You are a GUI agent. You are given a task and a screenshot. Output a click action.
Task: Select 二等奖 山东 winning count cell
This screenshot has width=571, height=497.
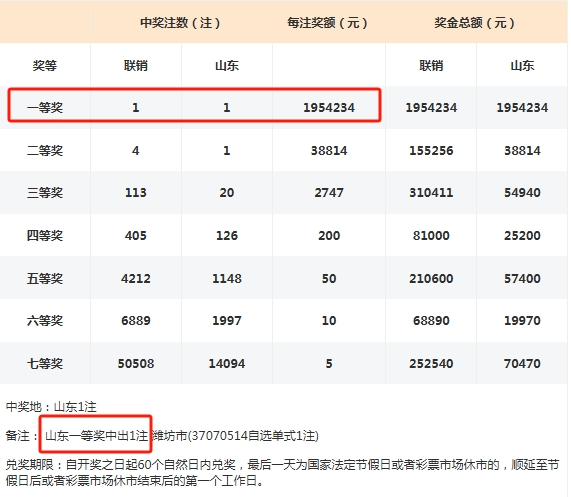227,150
